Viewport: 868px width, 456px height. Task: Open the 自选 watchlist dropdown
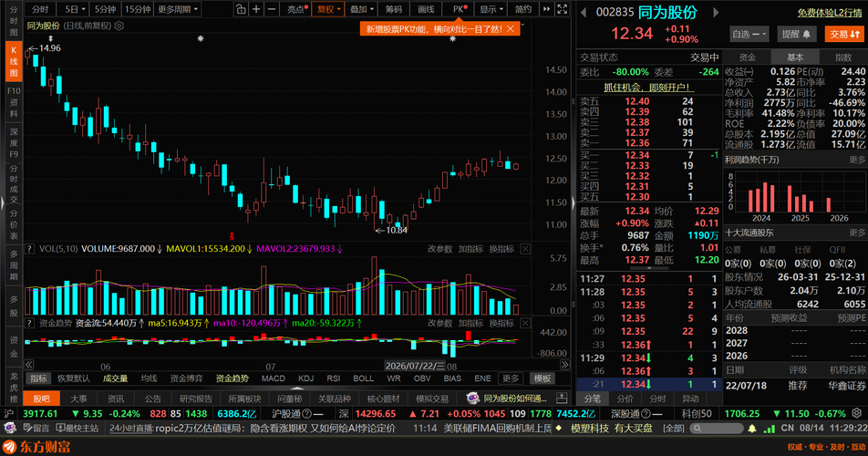tap(749, 35)
